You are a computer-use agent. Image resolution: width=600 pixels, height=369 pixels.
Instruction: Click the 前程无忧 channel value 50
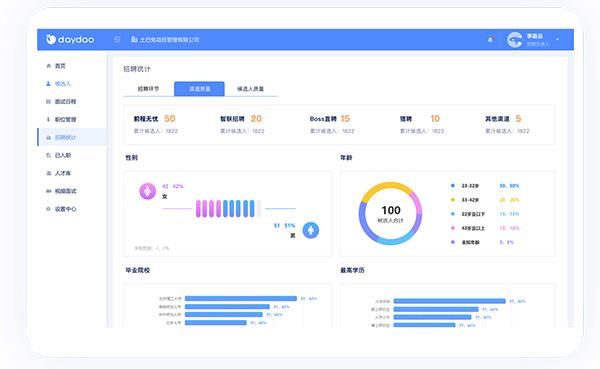click(170, 119)
